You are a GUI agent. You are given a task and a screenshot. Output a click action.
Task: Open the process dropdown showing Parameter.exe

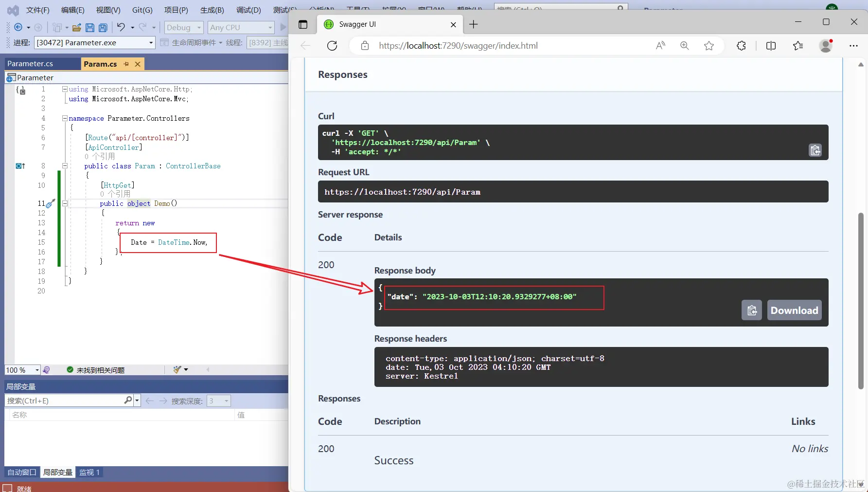point(95,43)
